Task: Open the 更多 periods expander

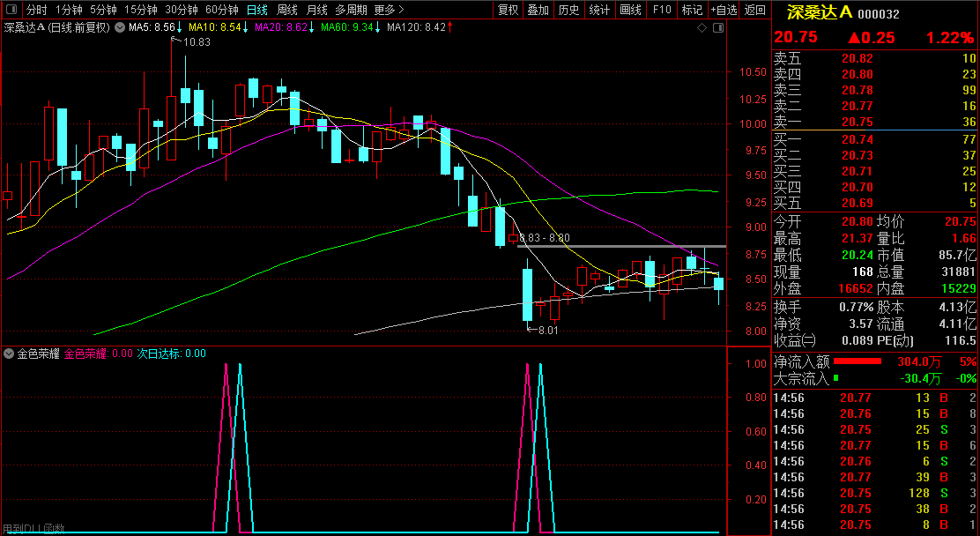Action: coord(389,11)
